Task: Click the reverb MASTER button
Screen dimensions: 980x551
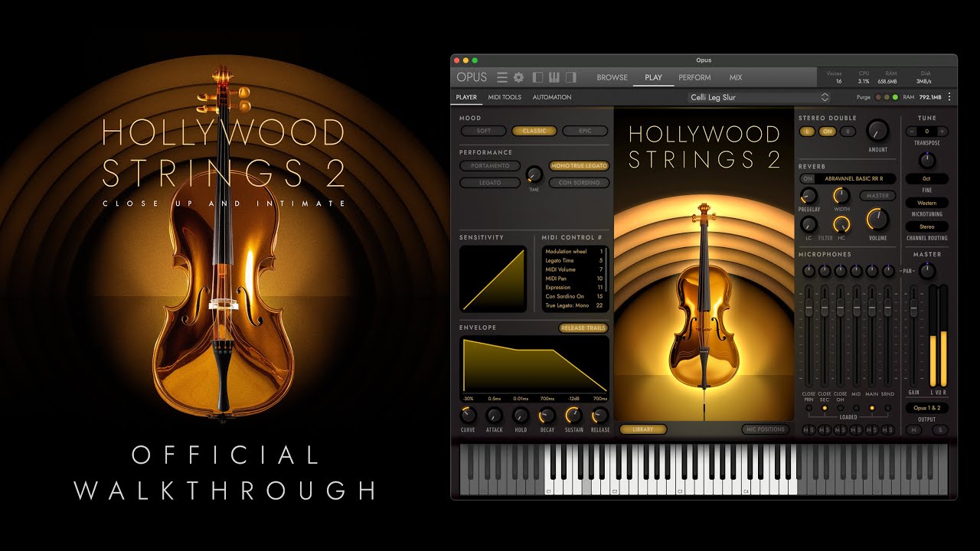Action: tap(877, 196)
